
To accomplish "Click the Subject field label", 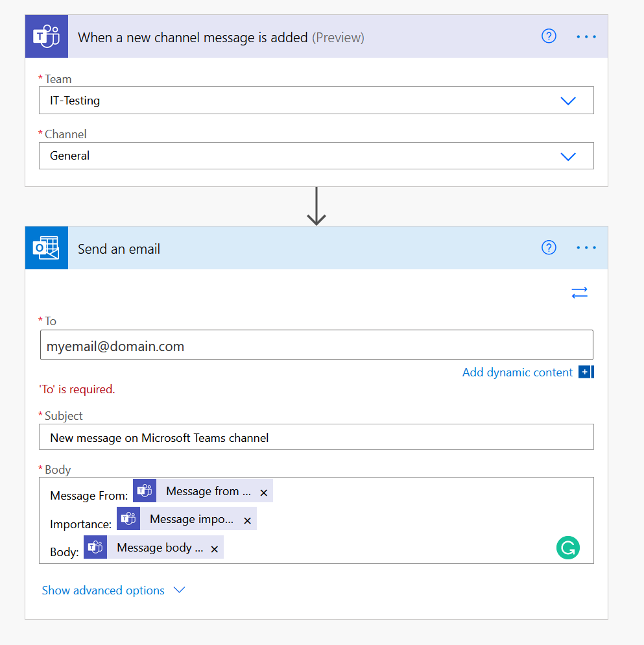I will [x=64, y=416].
